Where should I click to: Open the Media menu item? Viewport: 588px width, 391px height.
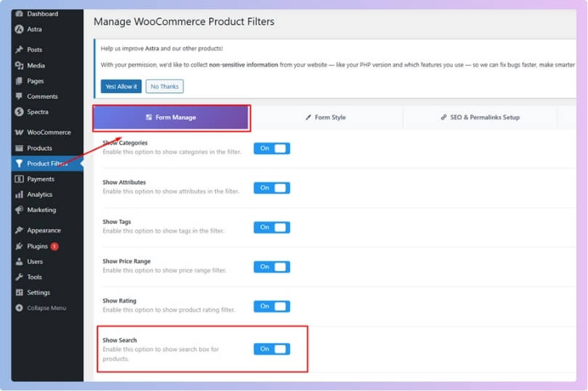click(47, 65)
